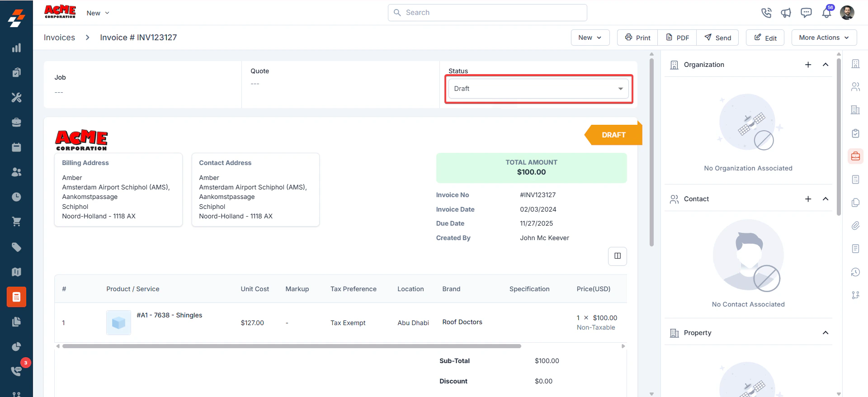Click the '11/27/2025' due date value
Image resolution: width=868 pixels, height=397 pixels.
(536, 223)
